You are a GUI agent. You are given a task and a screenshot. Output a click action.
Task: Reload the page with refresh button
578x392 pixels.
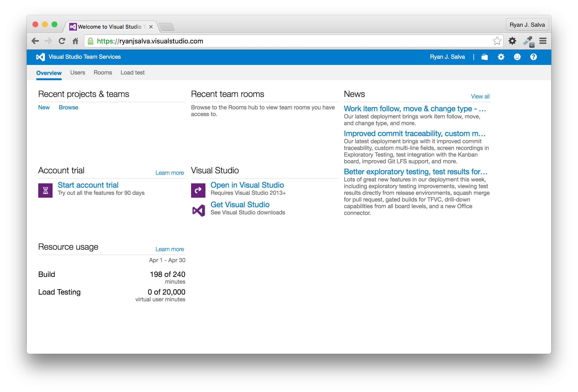[62, 41]
